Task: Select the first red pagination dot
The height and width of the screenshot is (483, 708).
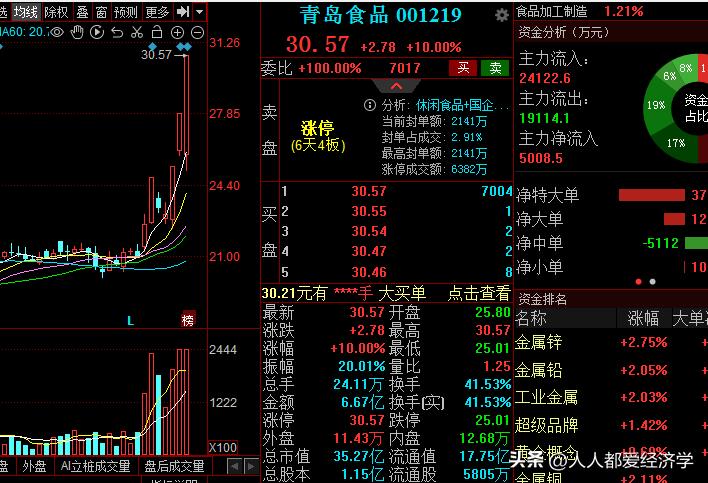Action: [638, 282]
